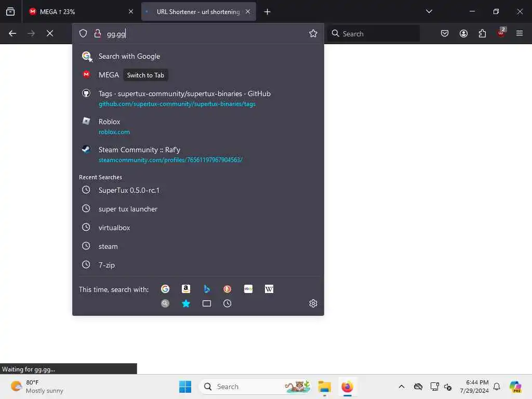The height and width of the screenshot is (399, 532).
Task: Bookmark this page with the star
Action: [313, 33]
